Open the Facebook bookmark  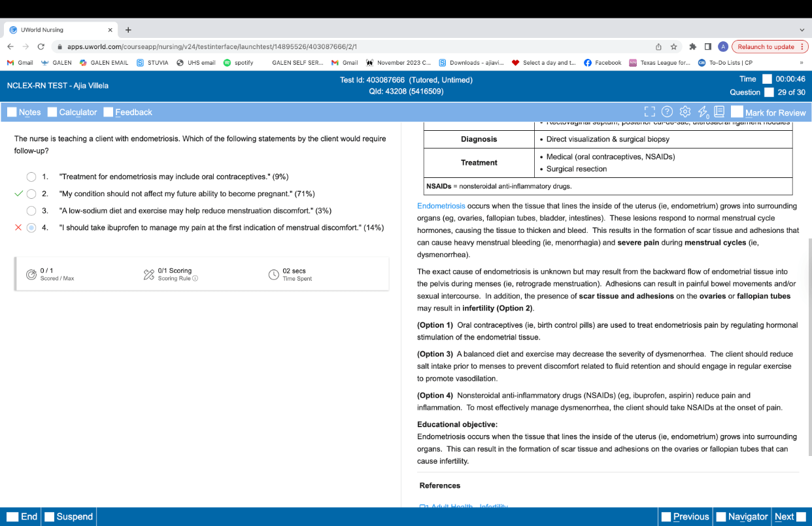[x=603, y=63]
